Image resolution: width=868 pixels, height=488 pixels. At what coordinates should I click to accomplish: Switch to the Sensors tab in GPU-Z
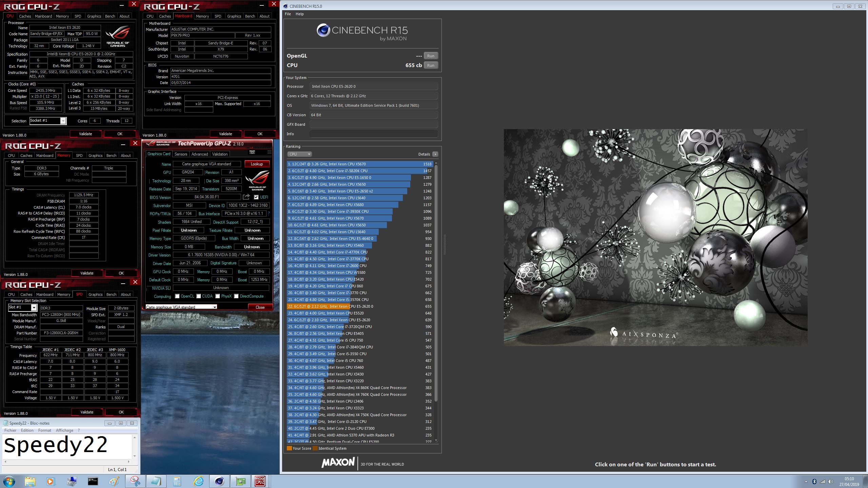[181, 154]
